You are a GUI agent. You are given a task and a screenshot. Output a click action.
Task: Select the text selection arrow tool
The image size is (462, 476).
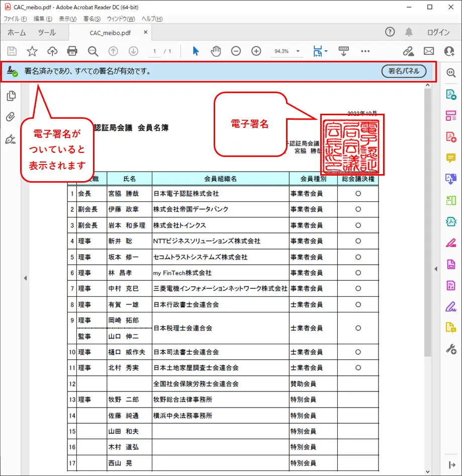[195, 51]
